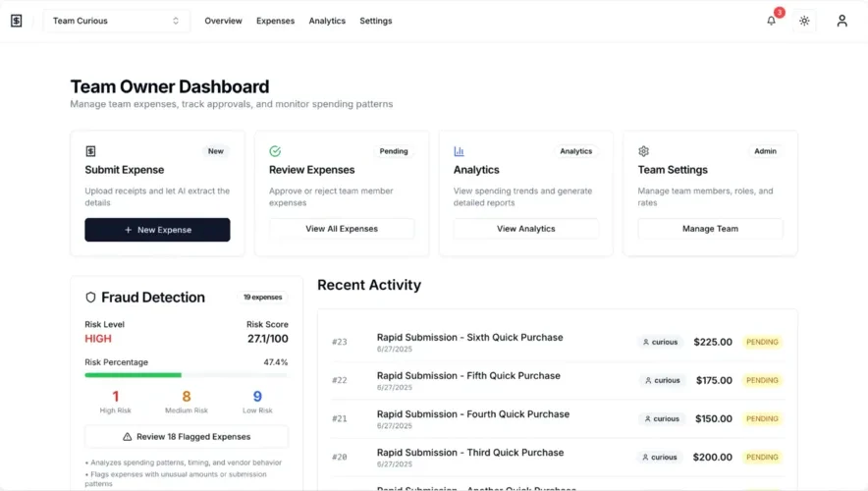
Task: Click the 19 expenses badge
Action: 263,298
